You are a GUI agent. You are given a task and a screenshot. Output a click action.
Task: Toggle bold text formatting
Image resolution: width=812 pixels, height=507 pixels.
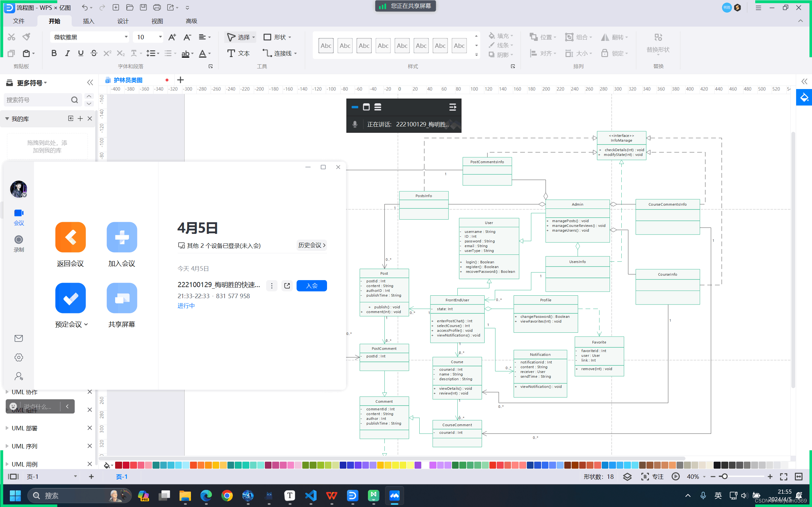[x=54, y=53]
